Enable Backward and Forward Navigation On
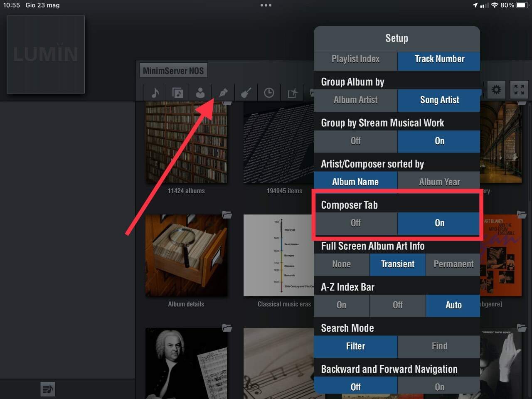This screenshot has height=399, width=532. click(439, 387)
